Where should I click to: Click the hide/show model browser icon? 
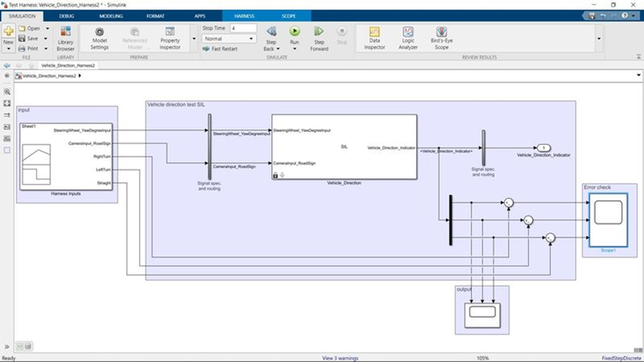(x=6, y=76)
